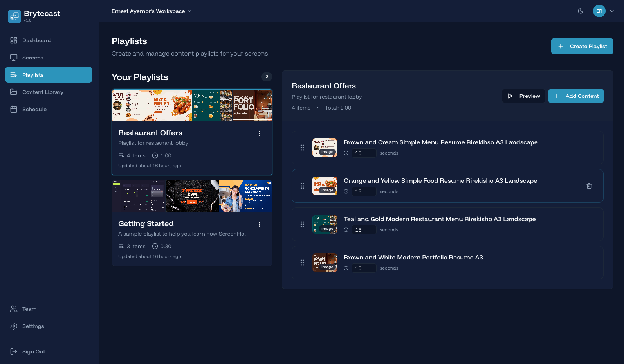
Task: Go to Screens page
Action: pyautogui.click(x=49, y=58)
